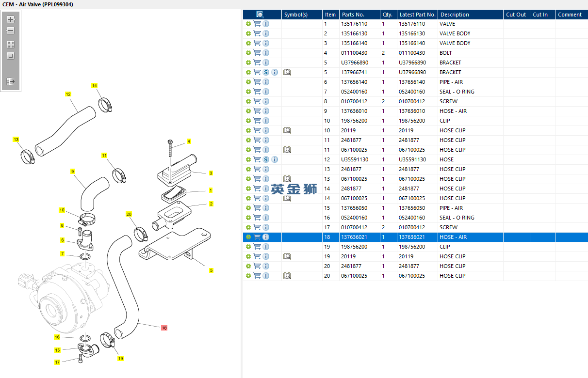Select callout 5 bracket label
Viewport: 588px width, 378px height.
211,270
